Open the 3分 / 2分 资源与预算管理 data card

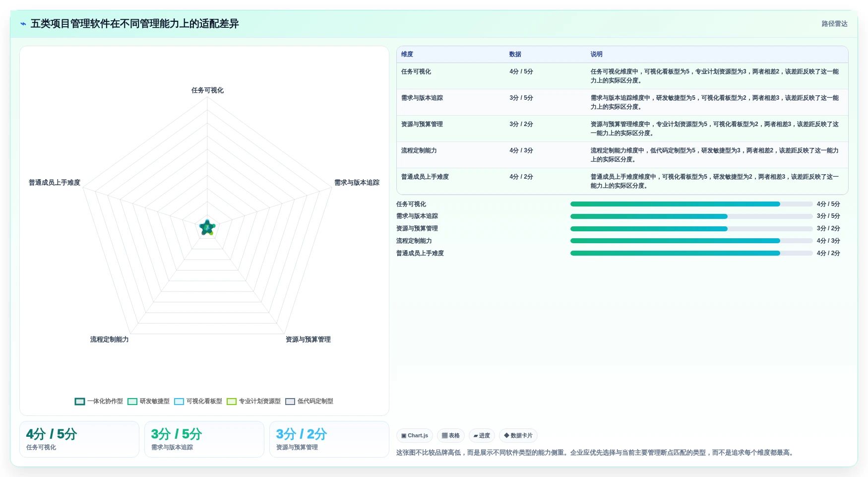(x=329, y=439)
